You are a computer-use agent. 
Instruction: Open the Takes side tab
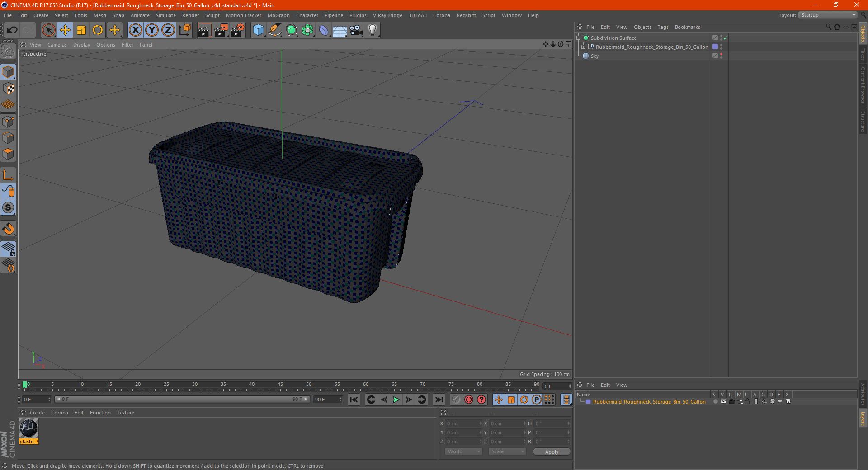point(863,54)
